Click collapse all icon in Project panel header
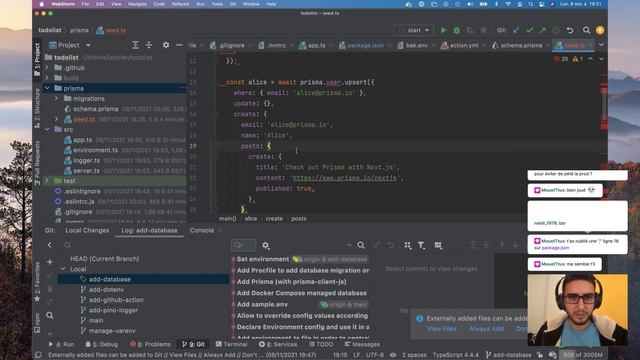This screenshot has height=360, width=640. [149, 45]
